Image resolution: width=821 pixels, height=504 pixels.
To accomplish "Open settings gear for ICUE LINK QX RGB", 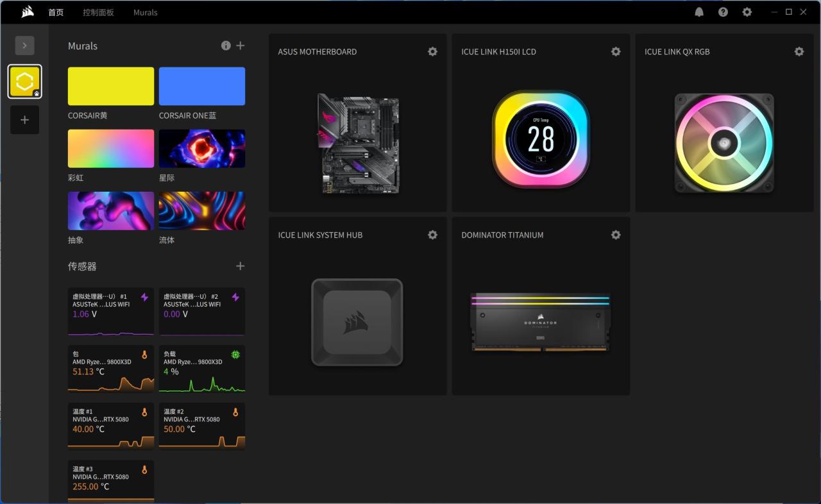I will [799, 52].
